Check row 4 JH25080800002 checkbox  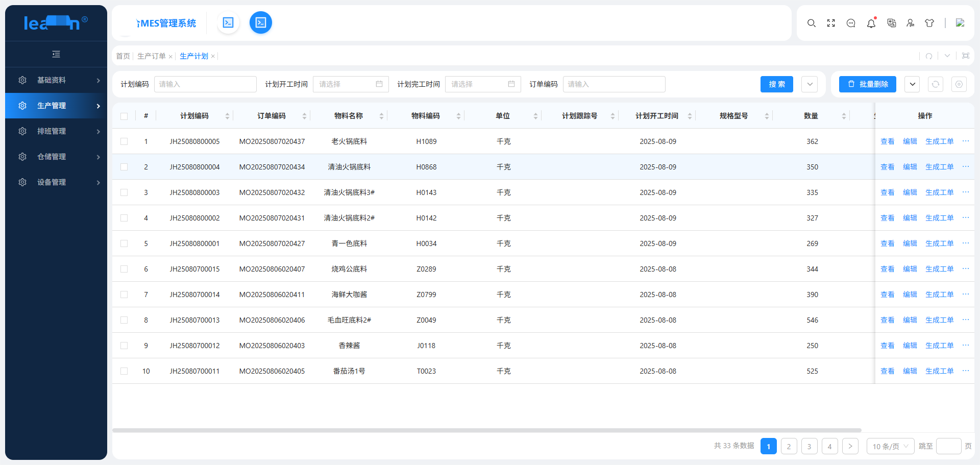coord(124,218)
